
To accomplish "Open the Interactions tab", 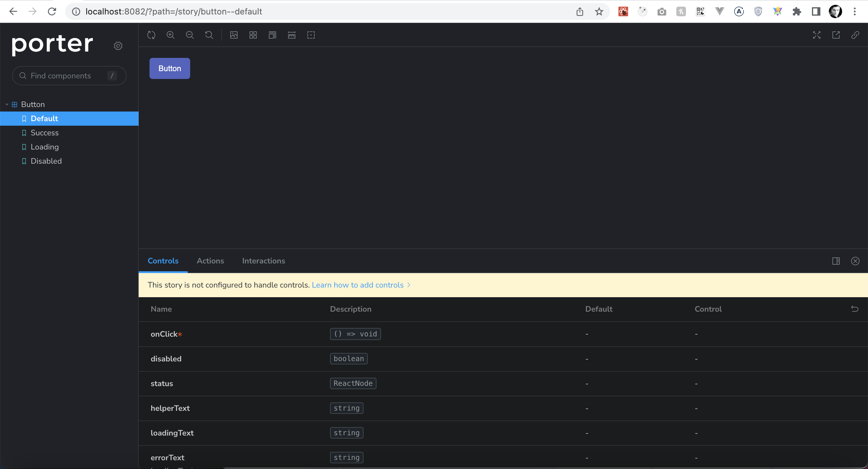I will [x=263, y=261].
